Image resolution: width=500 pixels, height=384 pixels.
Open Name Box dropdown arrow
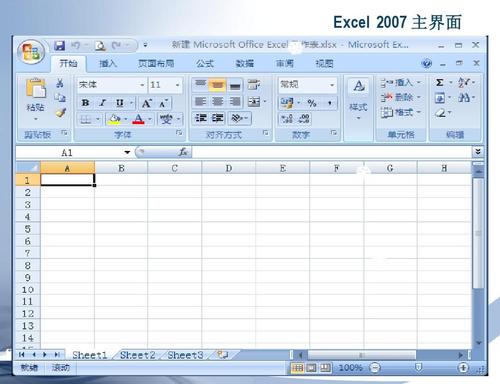127,152
